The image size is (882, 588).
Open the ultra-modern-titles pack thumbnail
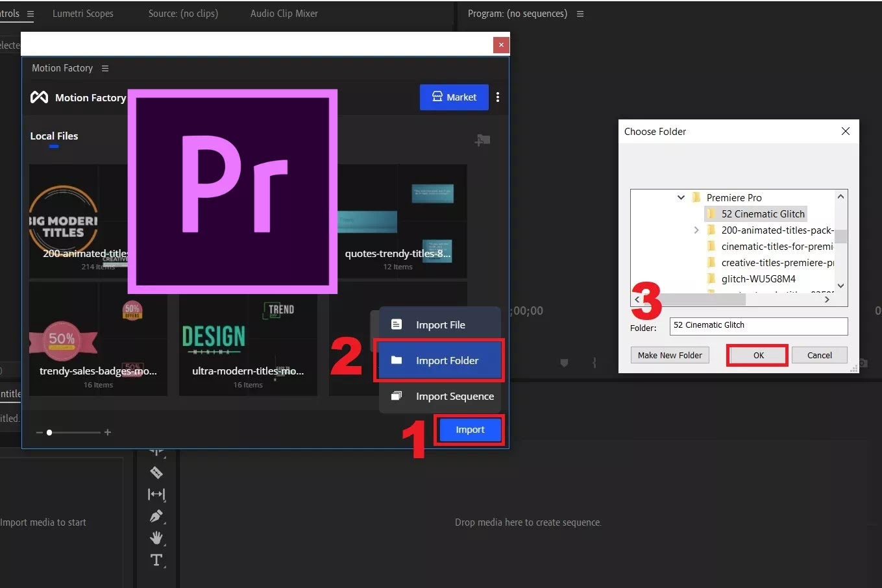248,339
